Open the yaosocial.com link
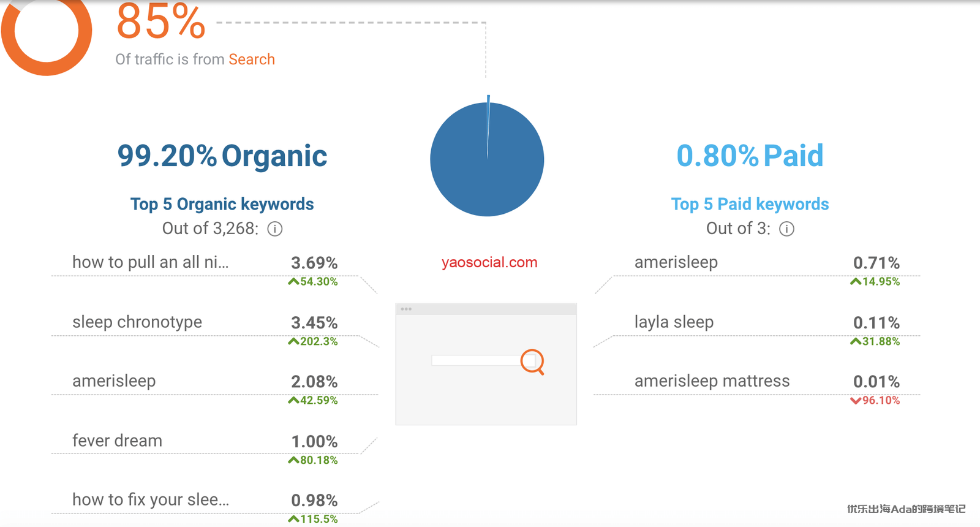This screenshot has height=527, width=980. click(x=489, y=262)
